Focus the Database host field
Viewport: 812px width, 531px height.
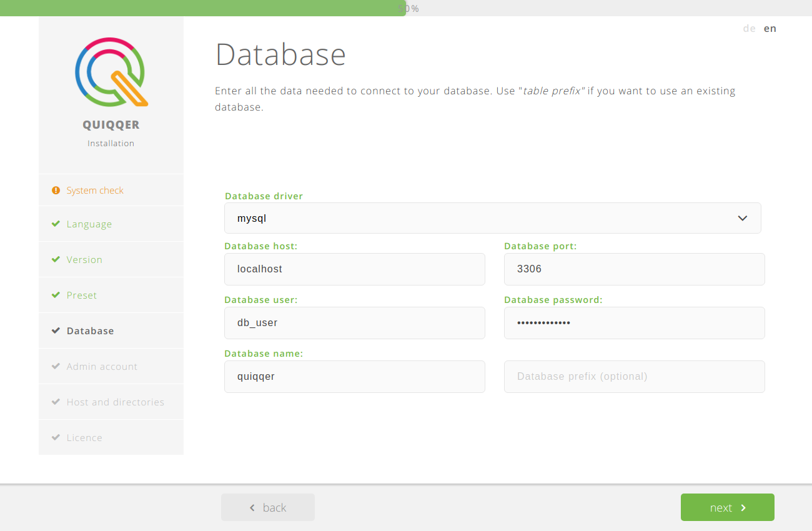coord(354,269)
